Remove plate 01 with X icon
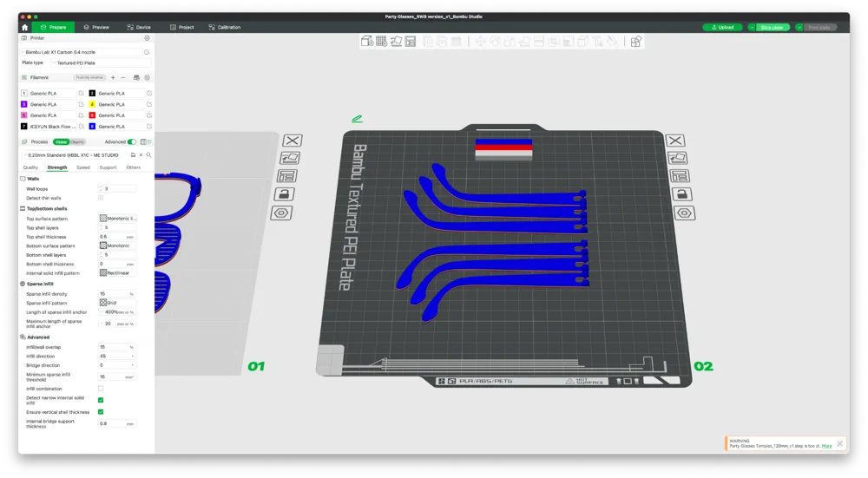The width and height of the screenshot is (868, 478). (x=293, y=141)
